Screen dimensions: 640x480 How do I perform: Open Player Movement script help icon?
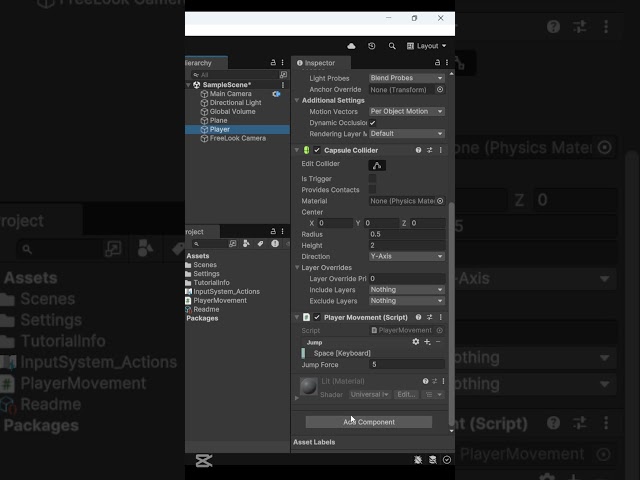pos(418,317)
